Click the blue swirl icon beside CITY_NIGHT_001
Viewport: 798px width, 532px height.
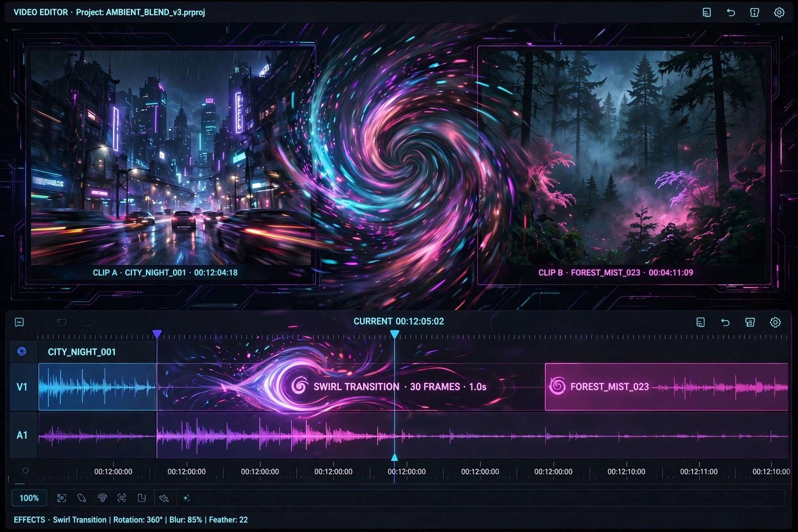tap(22, 352)
